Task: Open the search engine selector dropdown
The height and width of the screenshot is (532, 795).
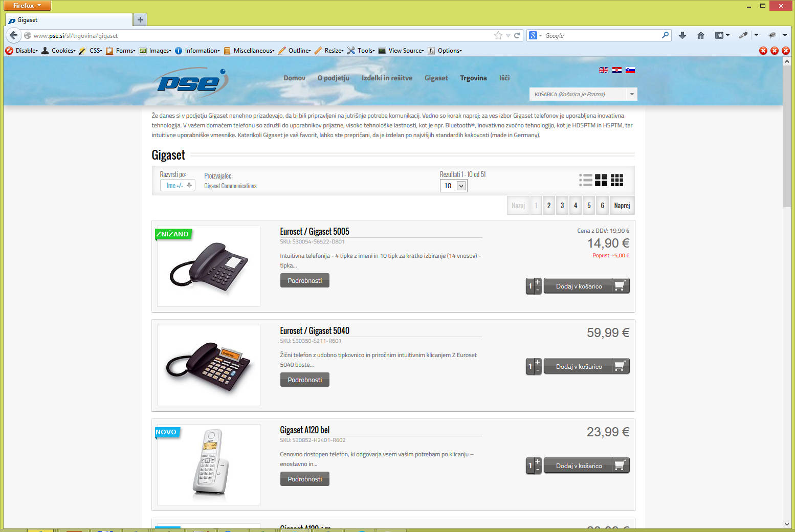Action: (536, 35)
